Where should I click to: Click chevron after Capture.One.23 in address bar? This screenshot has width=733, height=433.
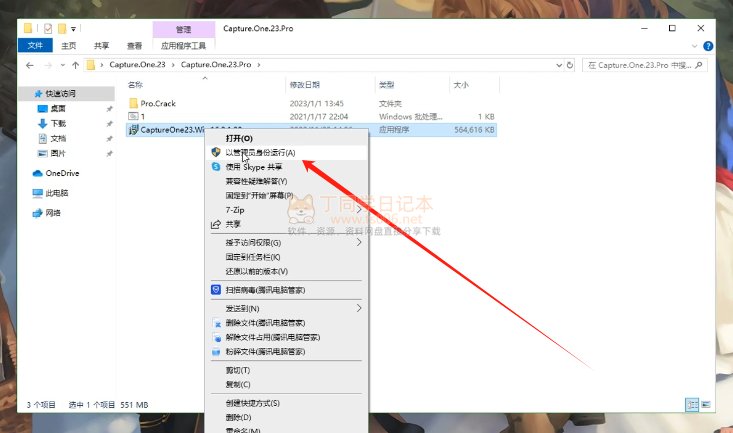click(173, 65)
